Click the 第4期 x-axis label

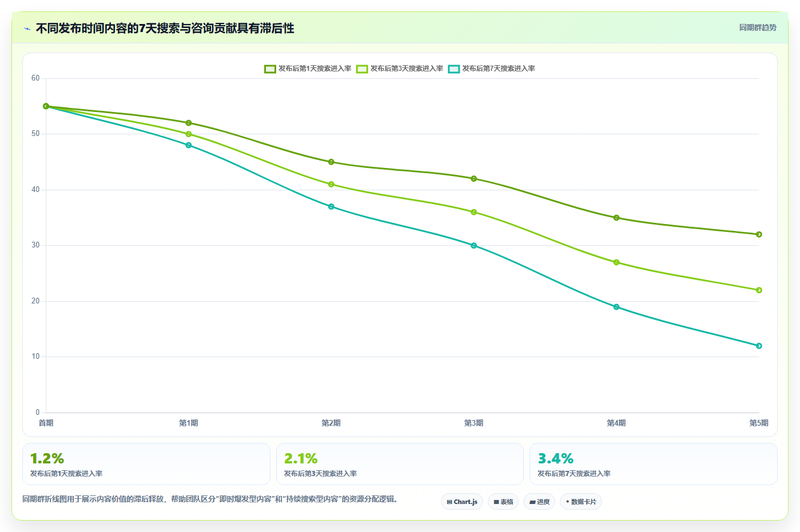point(616,423)
